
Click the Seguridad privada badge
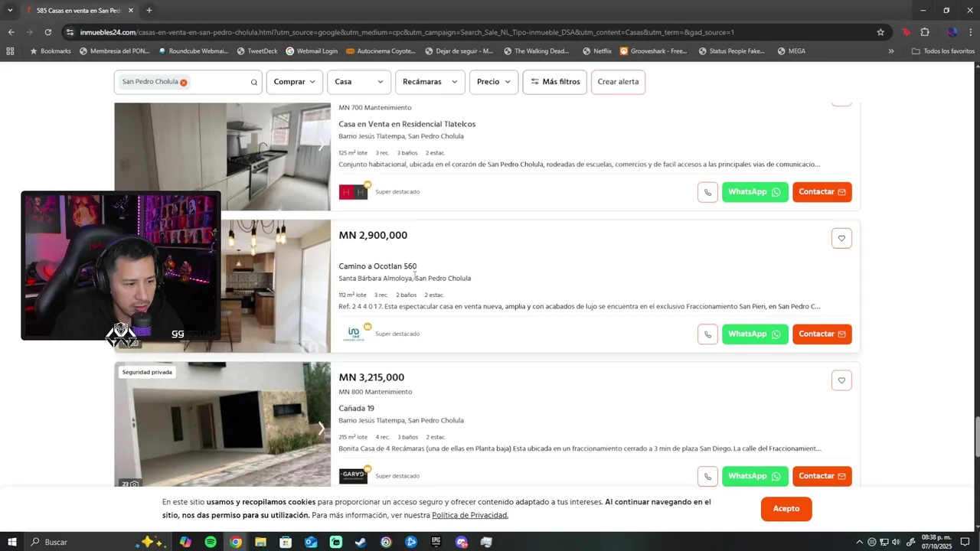coord(147,372)
